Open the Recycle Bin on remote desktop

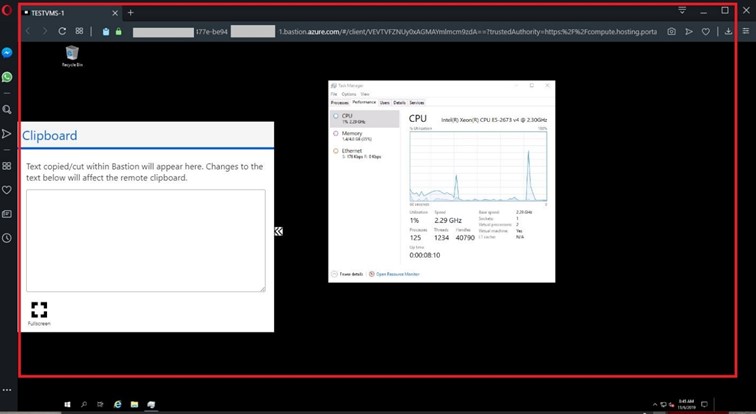tap(72, 56)
